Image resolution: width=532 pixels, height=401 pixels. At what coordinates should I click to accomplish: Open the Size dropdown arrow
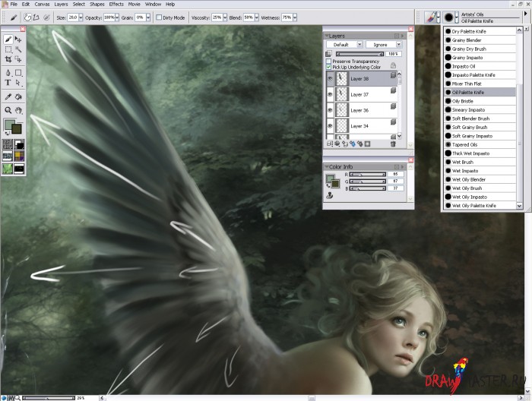(x=81, y=17)
